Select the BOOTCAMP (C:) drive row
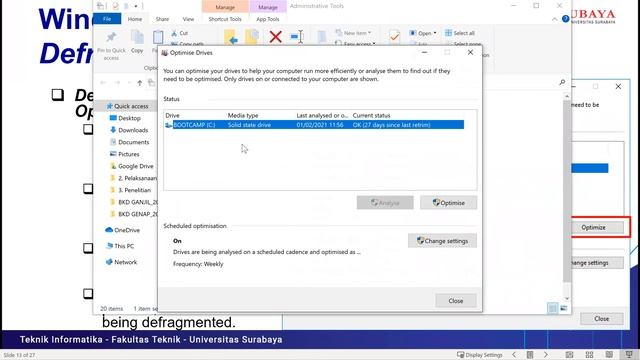Screen dimensions: 640x360 pyautogui.click(x=314, y=125)
